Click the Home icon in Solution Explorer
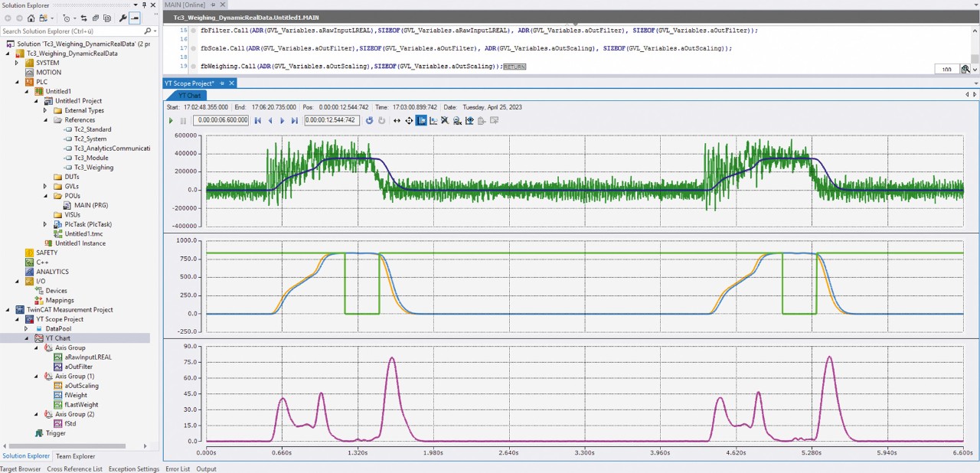The width and height of the screenshot is (980, 473). click(31, 18)
